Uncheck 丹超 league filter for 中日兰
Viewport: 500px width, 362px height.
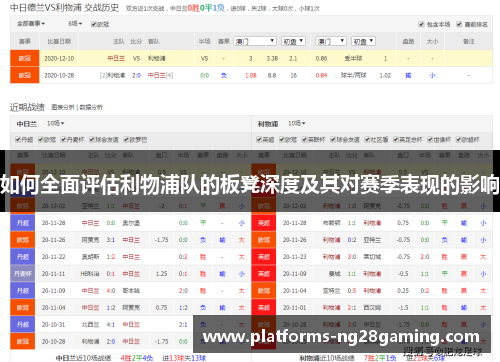click(x=18, y=139)
